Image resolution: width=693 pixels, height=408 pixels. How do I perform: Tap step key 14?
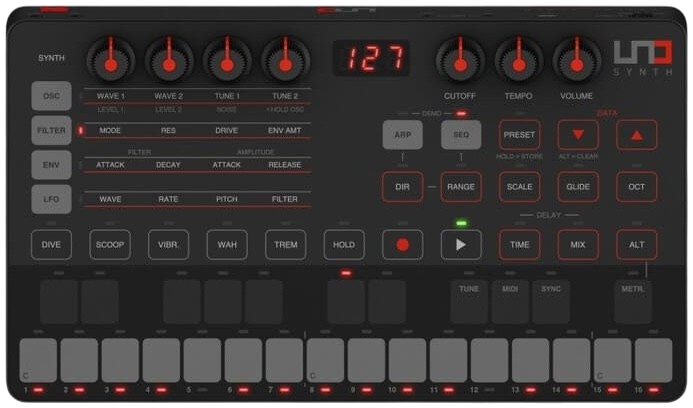[x=572, y=360]
